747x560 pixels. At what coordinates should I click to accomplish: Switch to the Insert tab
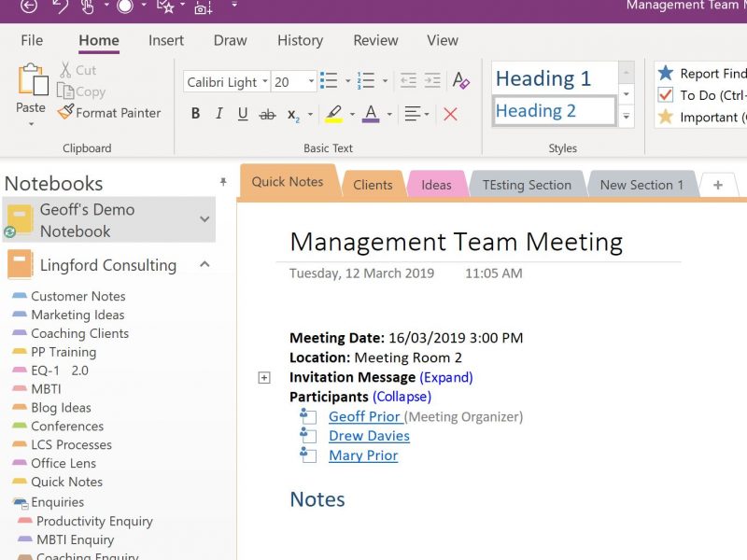point(166,40)
